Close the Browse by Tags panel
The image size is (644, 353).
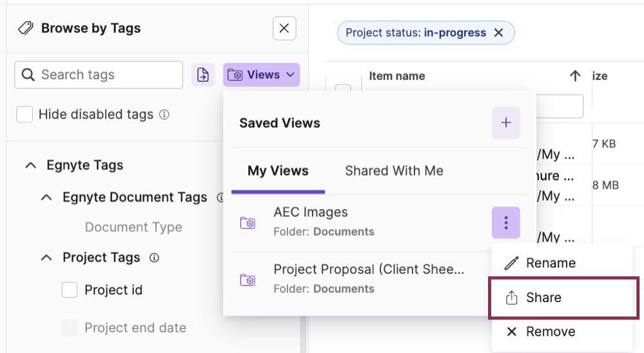284,28
